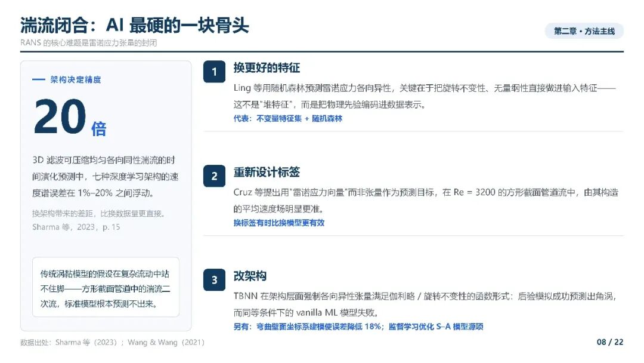Click the paragraph starting TBNN 在架构层面
Image resolution: width=644 pixels, height=363 pixels.
click(425, 304)
